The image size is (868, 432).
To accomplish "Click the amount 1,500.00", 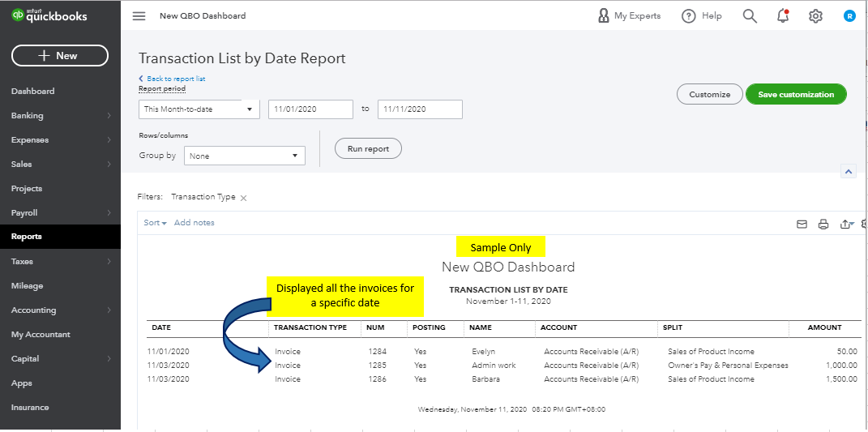I will [841, 379].
